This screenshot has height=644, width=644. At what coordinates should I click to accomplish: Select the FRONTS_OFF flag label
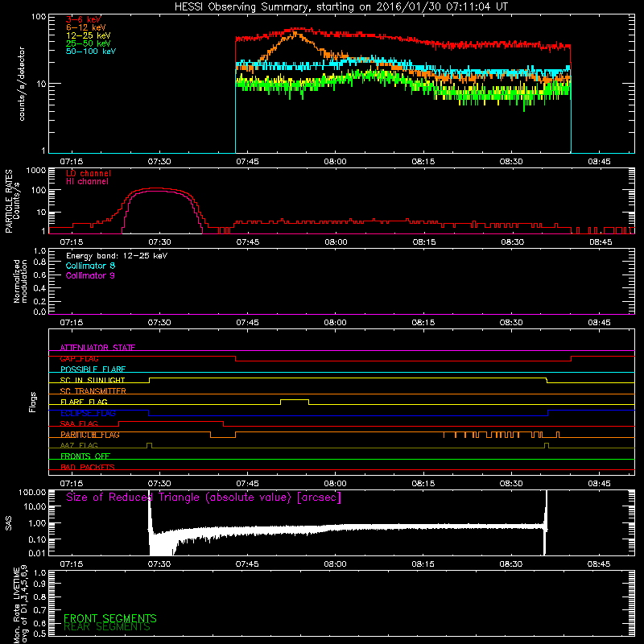pos(85,456)
